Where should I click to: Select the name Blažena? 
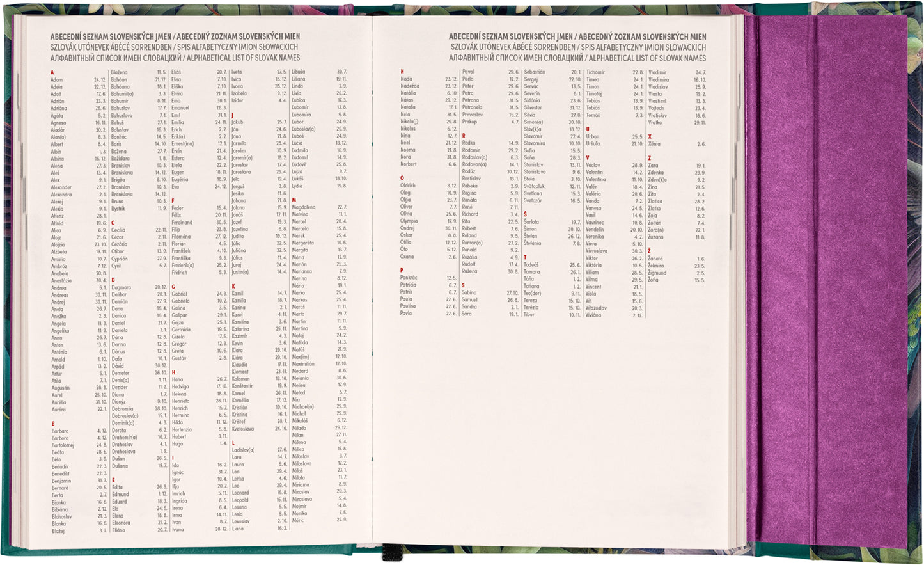pos(119,72)
